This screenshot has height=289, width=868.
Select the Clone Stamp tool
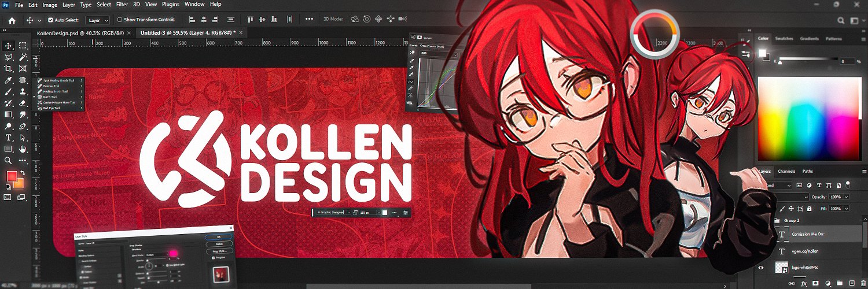tap(23, 91)
